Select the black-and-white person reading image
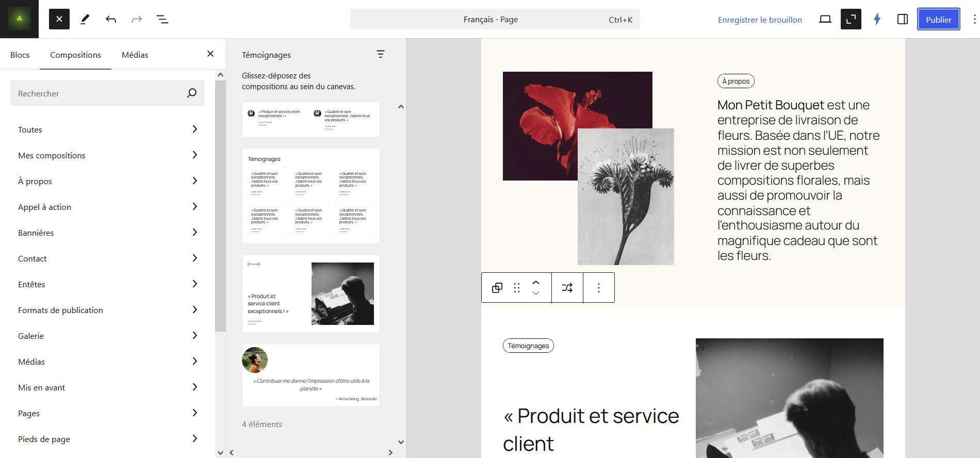 click(789, 398)
